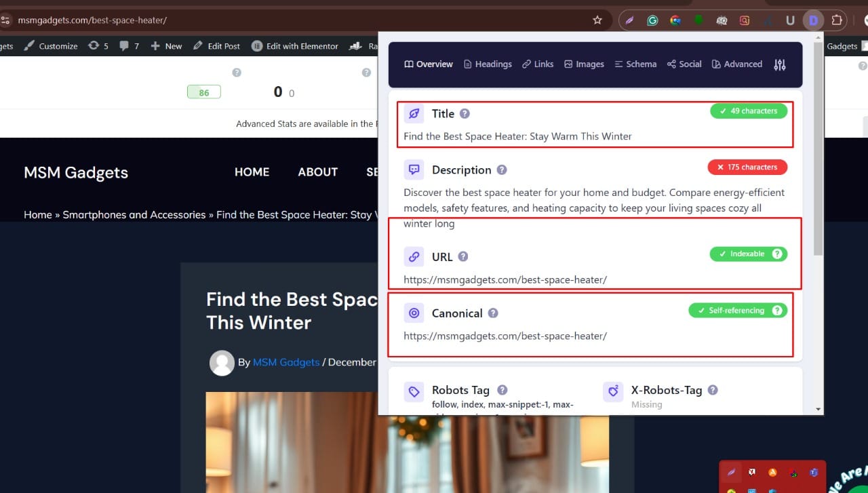Open the SQ (SEOquake) extension icon

coord(722,20)
